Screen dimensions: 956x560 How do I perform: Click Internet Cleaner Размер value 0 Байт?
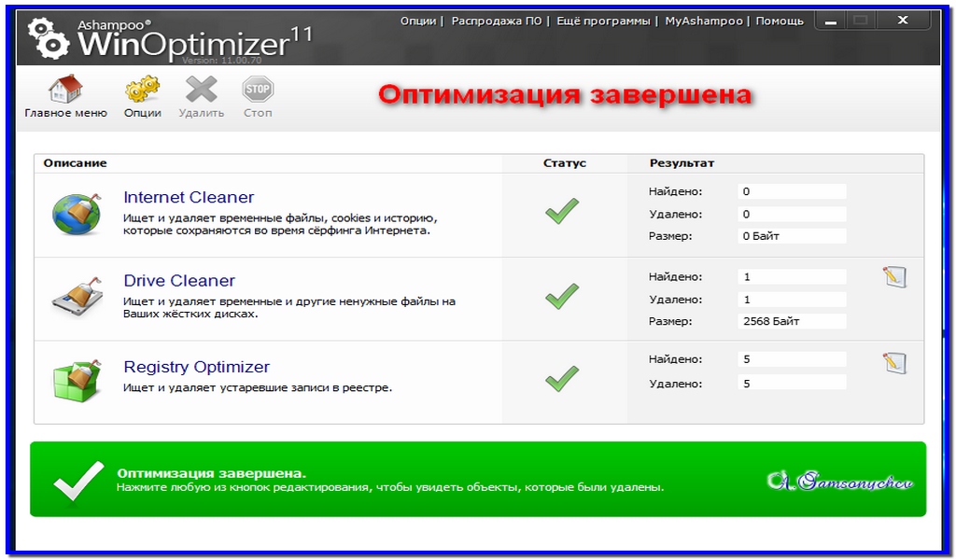tap(792, 236)
